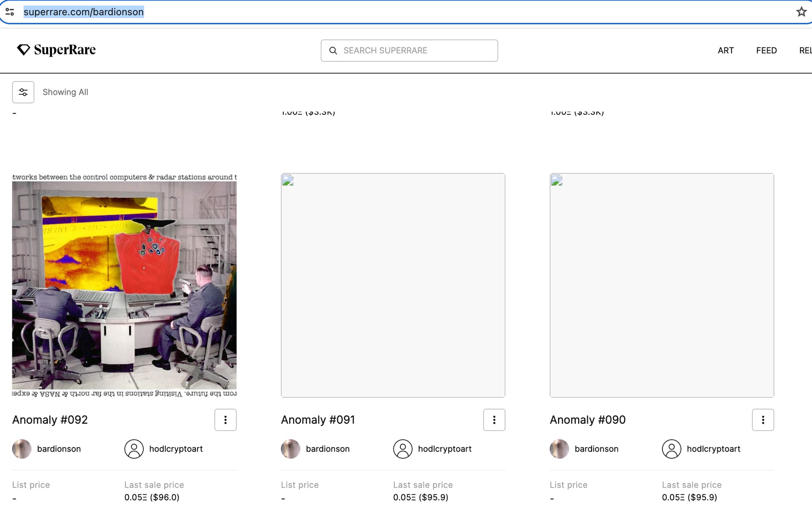The width and height of the screenshot is (812, 527).
Task: Focus the Search SuperRare field
Action: pyautogui.click(x=409, y=51)
